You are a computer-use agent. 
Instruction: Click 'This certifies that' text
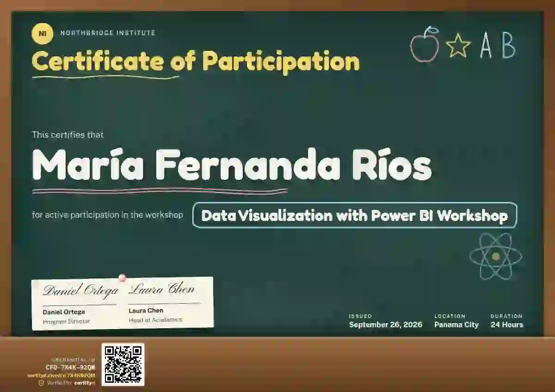[x=68, y=135]
